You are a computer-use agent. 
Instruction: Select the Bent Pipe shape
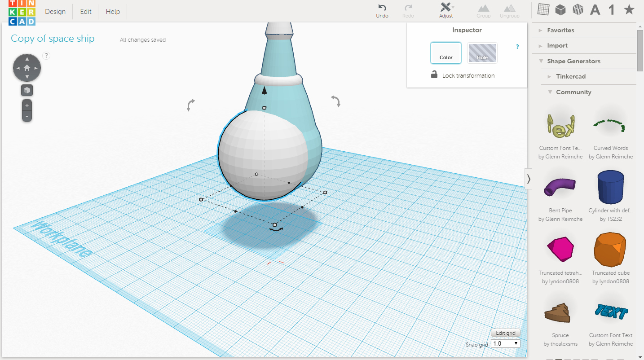(x=560, y=186)
